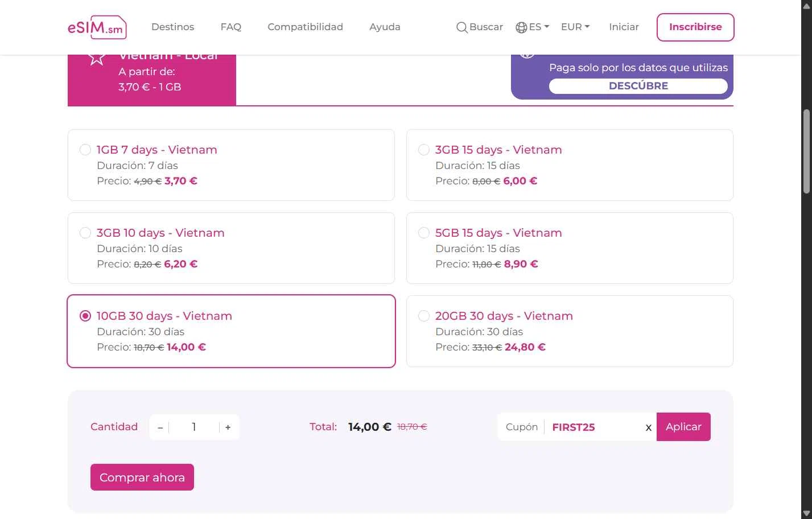
Task: Click the 'Total:' label
Action: tap(323, 427)
